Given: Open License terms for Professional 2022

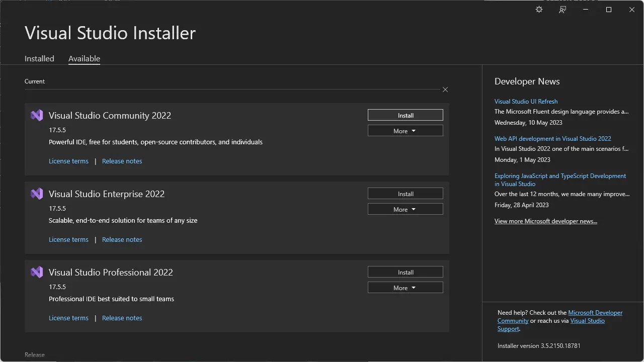Looking at the screenshot, I should pos(68,318).
